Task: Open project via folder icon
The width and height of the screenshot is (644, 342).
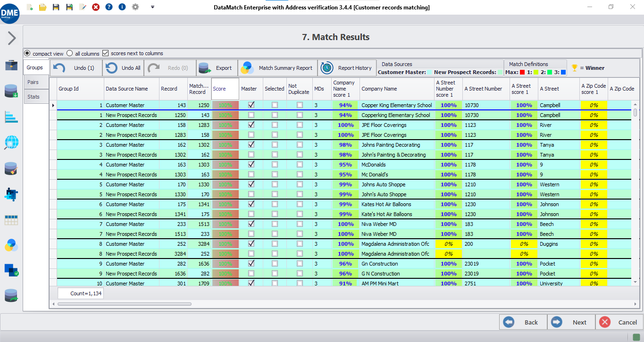Action: click(43, 7)
